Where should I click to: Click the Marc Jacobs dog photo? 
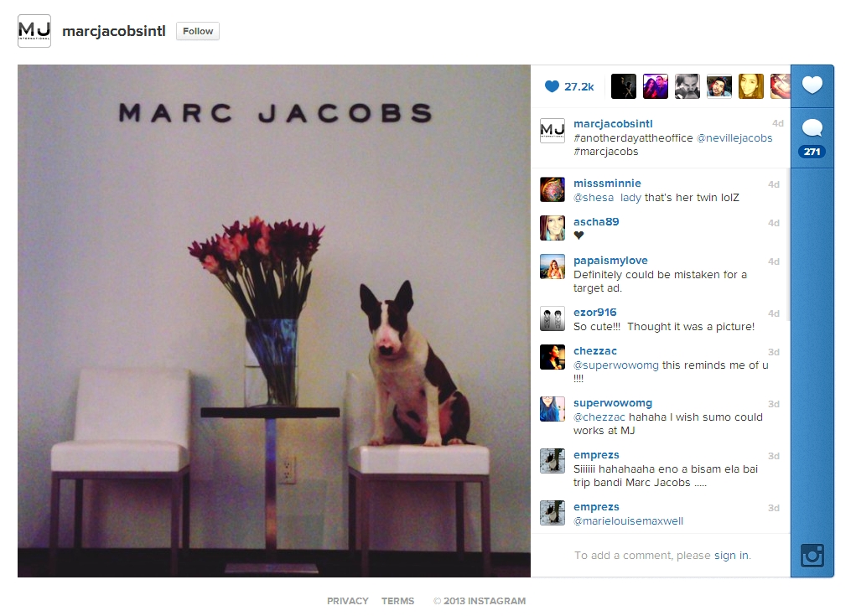[x=274, y=321]
